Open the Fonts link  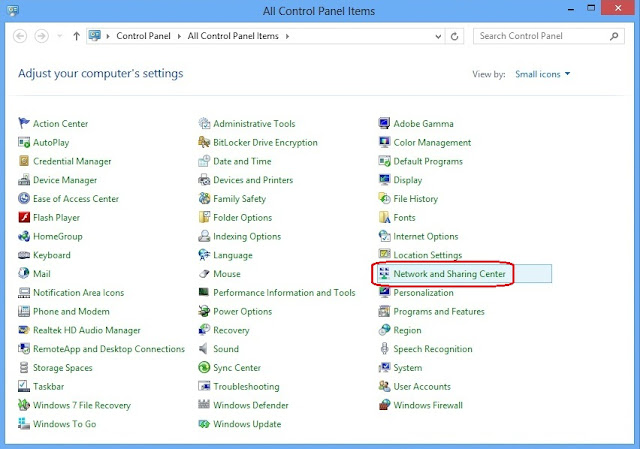pyautogui.click(x=404, y=218)
